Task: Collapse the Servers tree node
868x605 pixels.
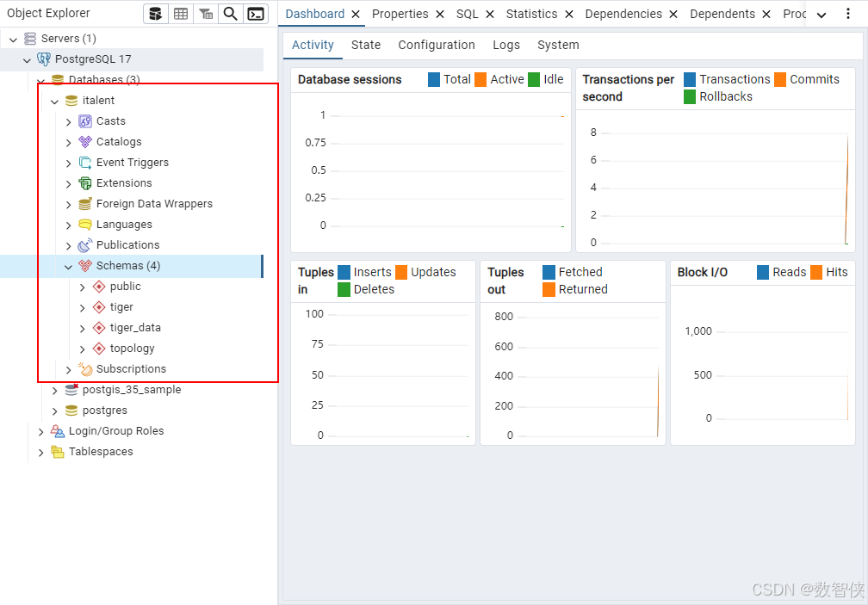Action: 13,40
